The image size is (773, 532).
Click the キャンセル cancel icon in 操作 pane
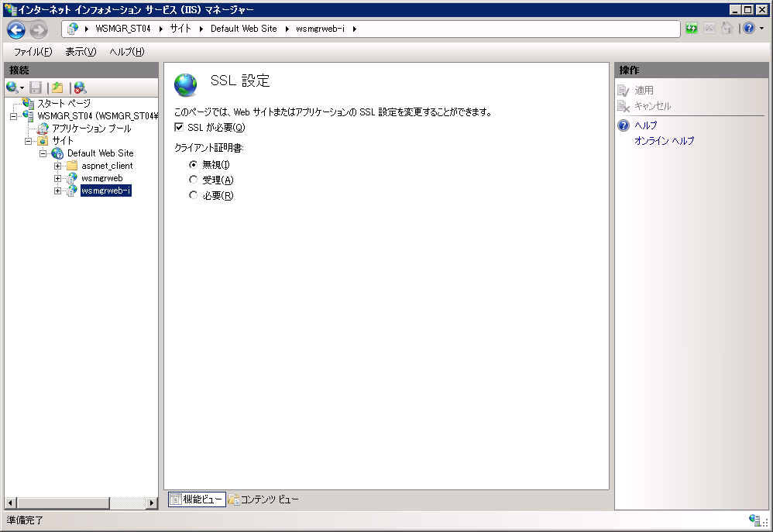coord(624,106)
